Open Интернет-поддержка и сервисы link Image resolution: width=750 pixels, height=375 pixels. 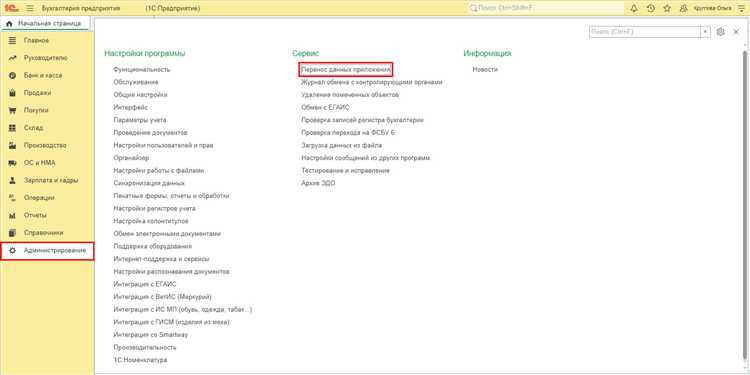(x=161, y=259)
